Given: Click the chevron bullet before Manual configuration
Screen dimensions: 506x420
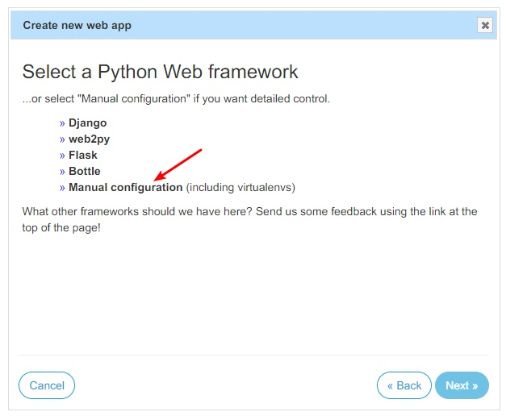Looking at the screenshot, I should click(x=62, y=188).
